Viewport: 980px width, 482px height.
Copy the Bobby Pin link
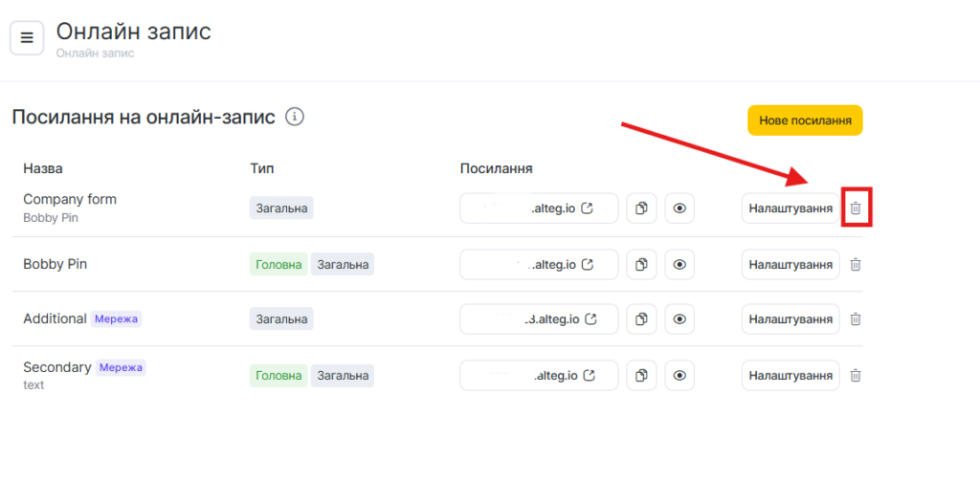(642, 264)
